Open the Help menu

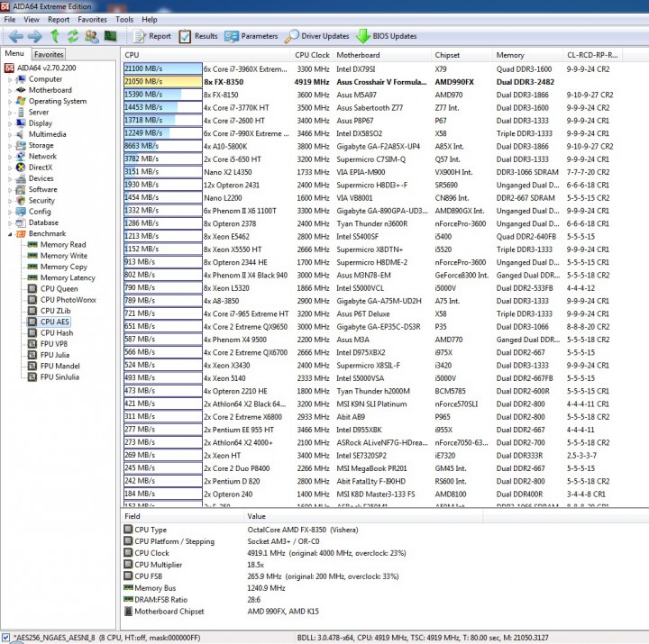click(150, 20)
